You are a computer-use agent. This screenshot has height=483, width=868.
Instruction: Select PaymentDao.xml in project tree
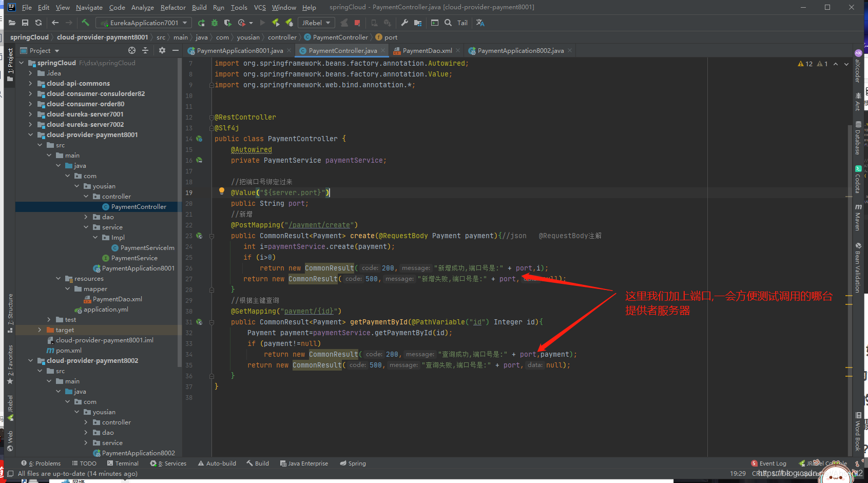pyautogui.click(x=117, y=299)
